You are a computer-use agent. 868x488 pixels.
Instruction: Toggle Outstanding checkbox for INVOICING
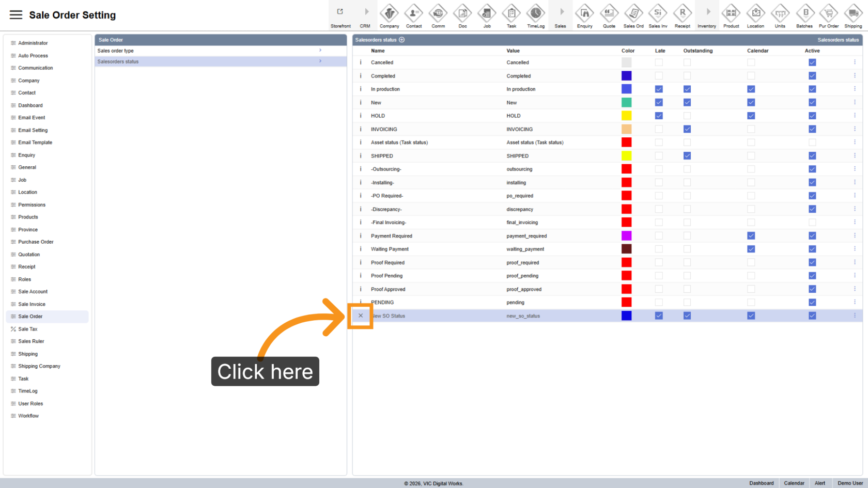coord(687,129)
